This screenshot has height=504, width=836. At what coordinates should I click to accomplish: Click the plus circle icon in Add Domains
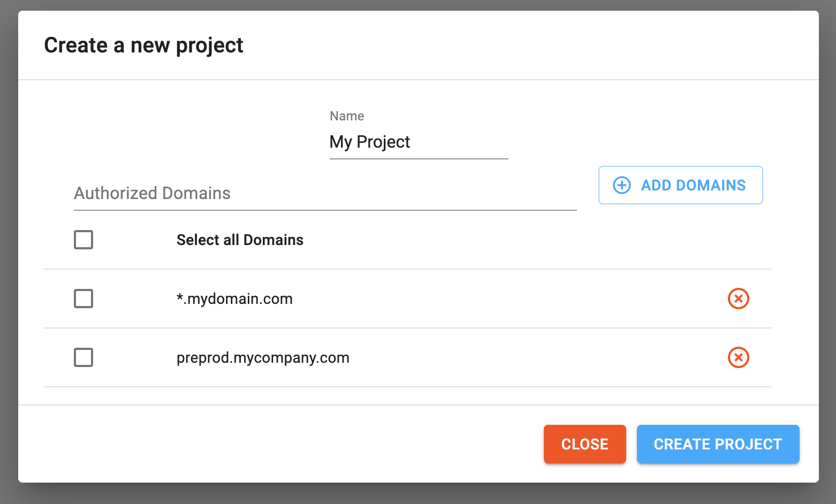click(x=621, y=185)
